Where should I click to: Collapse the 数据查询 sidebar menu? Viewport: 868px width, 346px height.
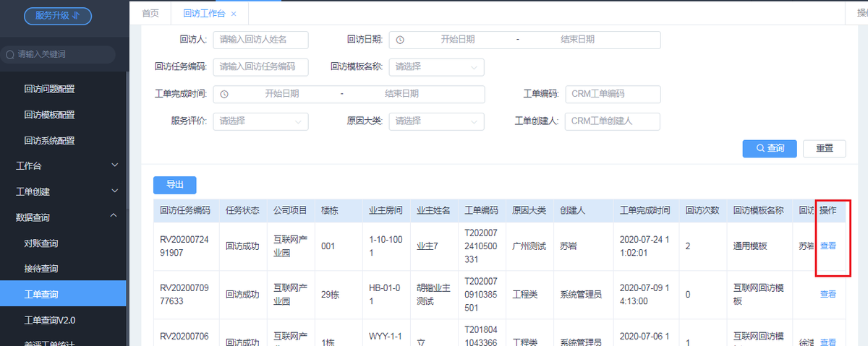coord(63,217)
